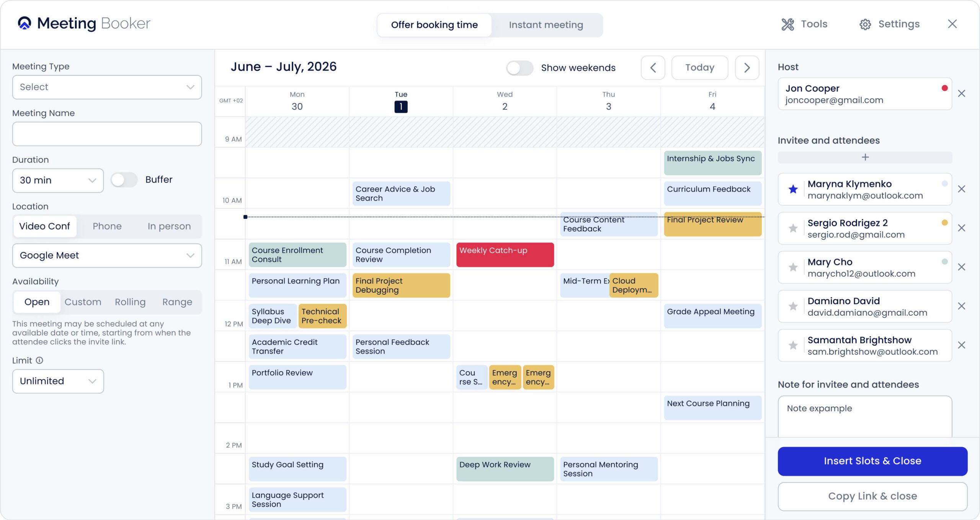Click the Today button
Image resolution: width=980 pixels, height=520 pixels.
tap(700, 68)
